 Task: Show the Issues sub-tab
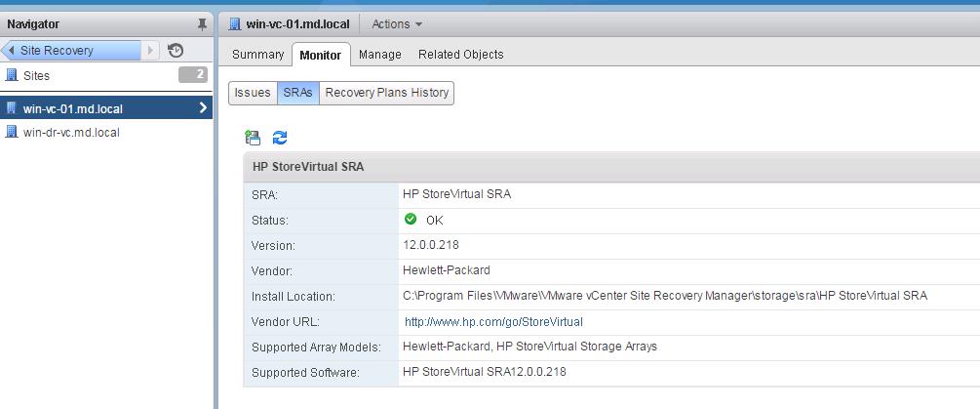pos(253,93)
